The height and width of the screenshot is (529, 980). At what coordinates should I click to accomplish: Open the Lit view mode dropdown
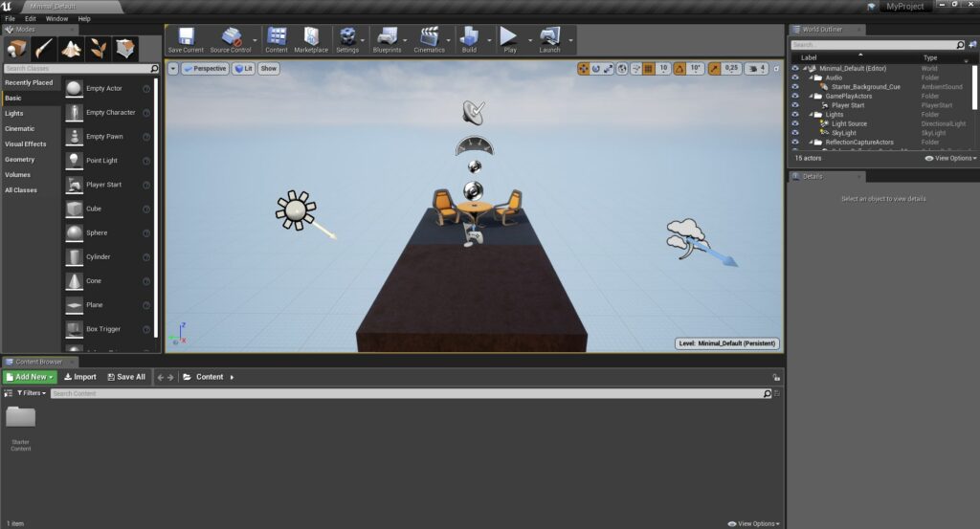coord(244,69)
